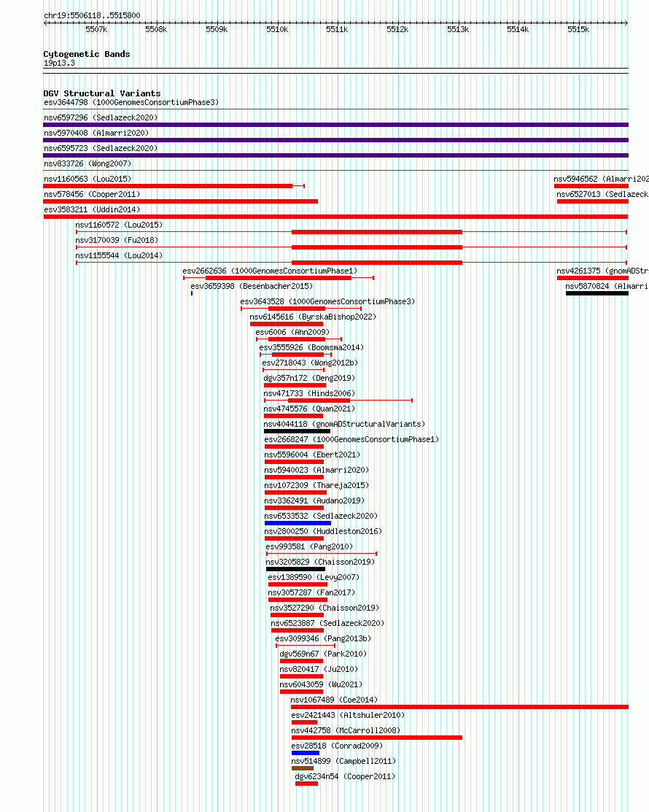Select the nsv1072309 Thareja2015 variant
The width and height of the screenshot is (649, 812).
point(316,485)
